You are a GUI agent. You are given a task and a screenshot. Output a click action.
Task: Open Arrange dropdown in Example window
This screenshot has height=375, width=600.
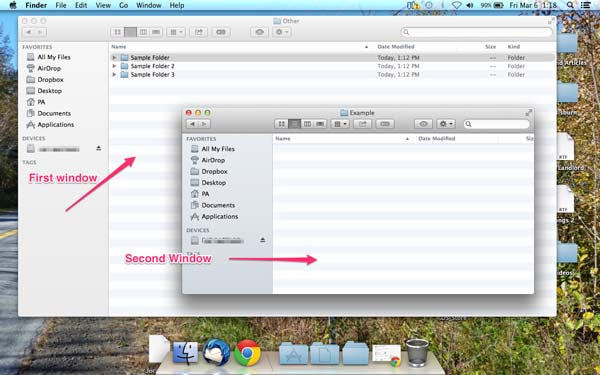340,124
